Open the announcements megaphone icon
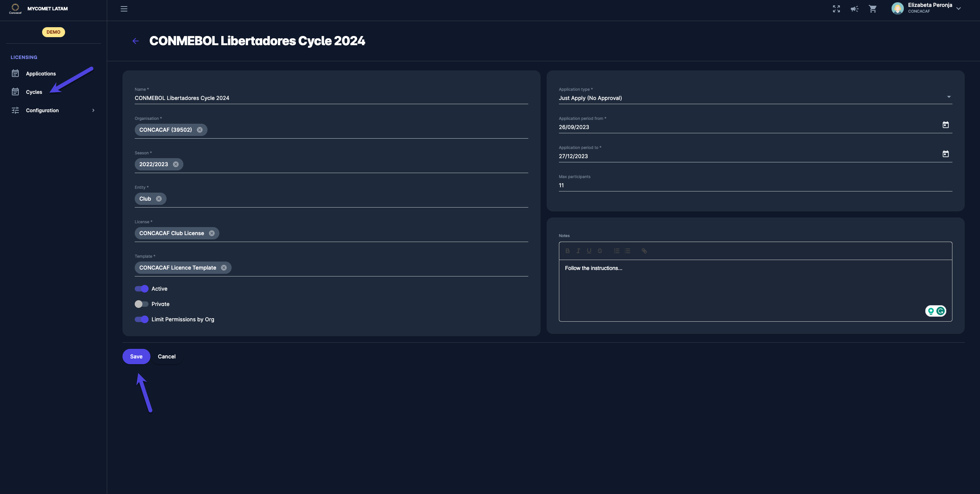Image resolution: width=980 pixels, height=494 pixels. point(854,9)
